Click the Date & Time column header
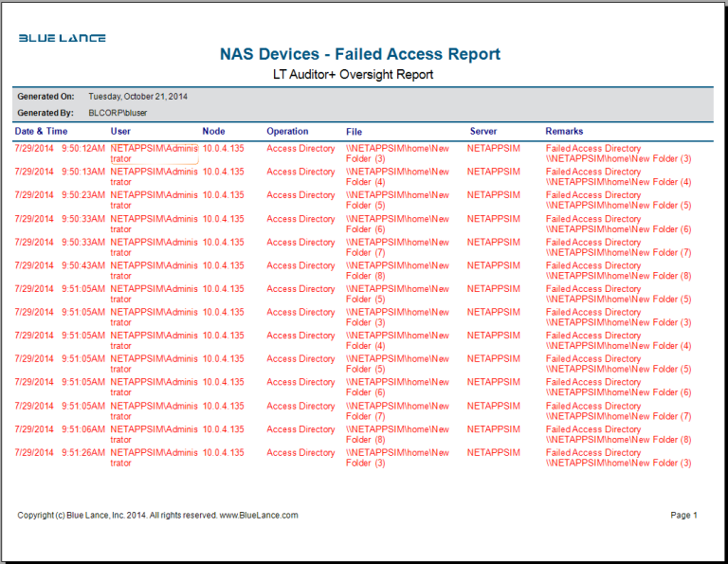 point(42,132)
